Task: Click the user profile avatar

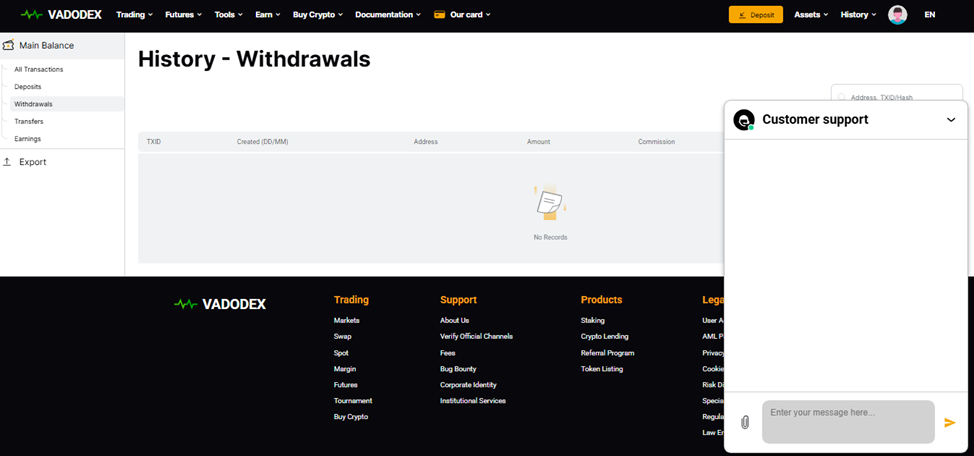Action: point(897,15)
